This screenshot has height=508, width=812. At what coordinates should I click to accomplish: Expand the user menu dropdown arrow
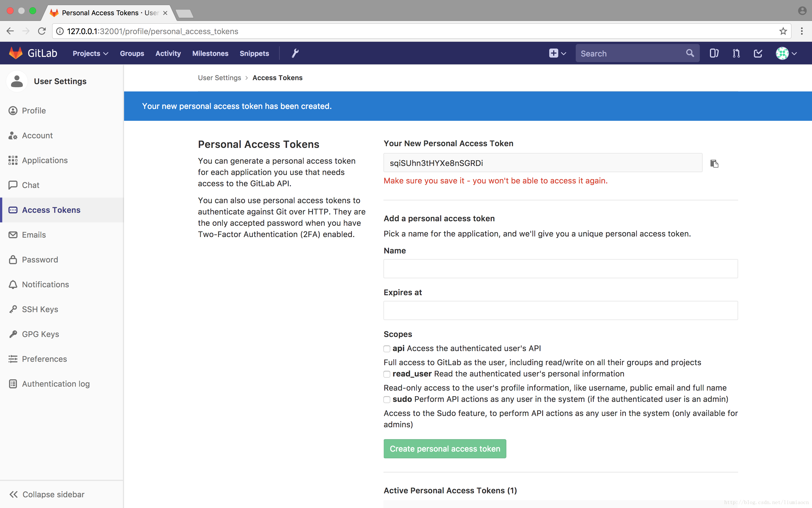[x=794, y=53]
